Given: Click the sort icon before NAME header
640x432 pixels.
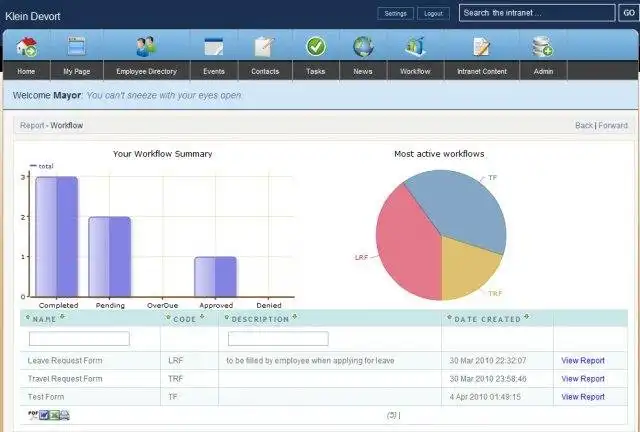Looking at the screenshot, I should pyautogui.click(x=28, y=317).
